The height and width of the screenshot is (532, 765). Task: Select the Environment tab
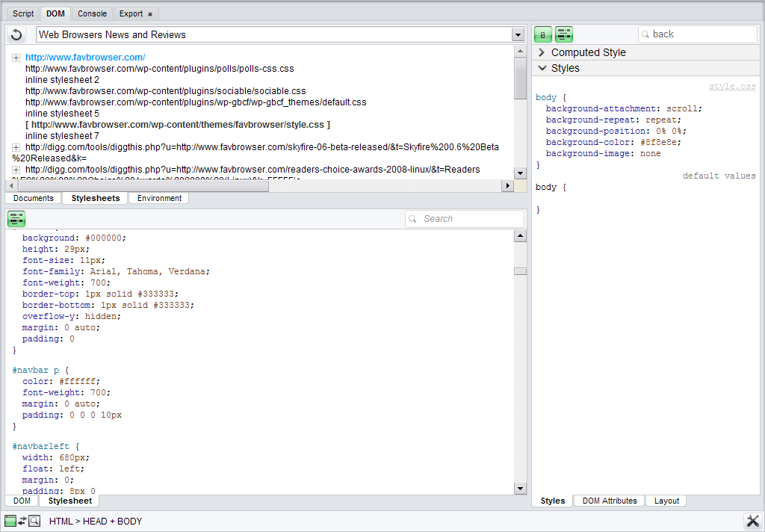(x=159, y=198)
